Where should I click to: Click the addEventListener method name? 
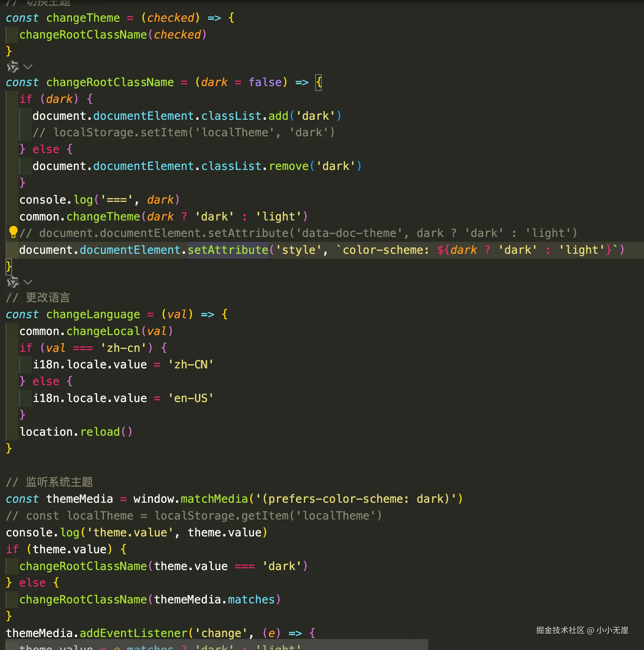(133, 633)
